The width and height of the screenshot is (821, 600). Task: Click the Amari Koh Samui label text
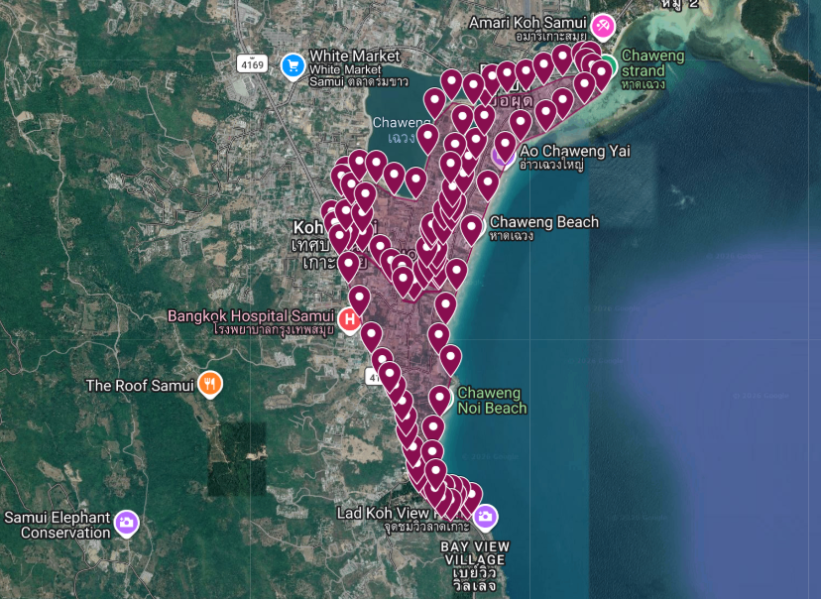(x=527, y=23)
